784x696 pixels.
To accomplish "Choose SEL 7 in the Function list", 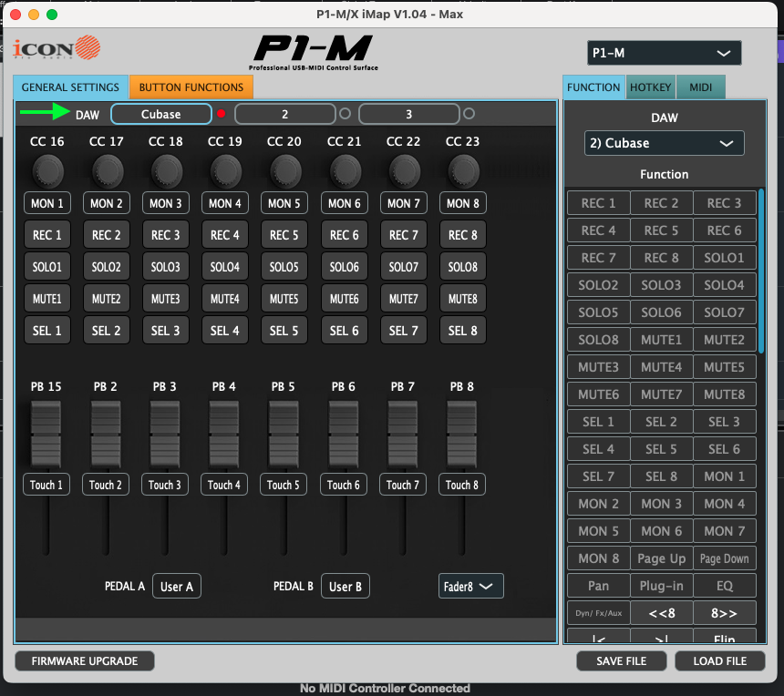I will click(x=599, y=476).
